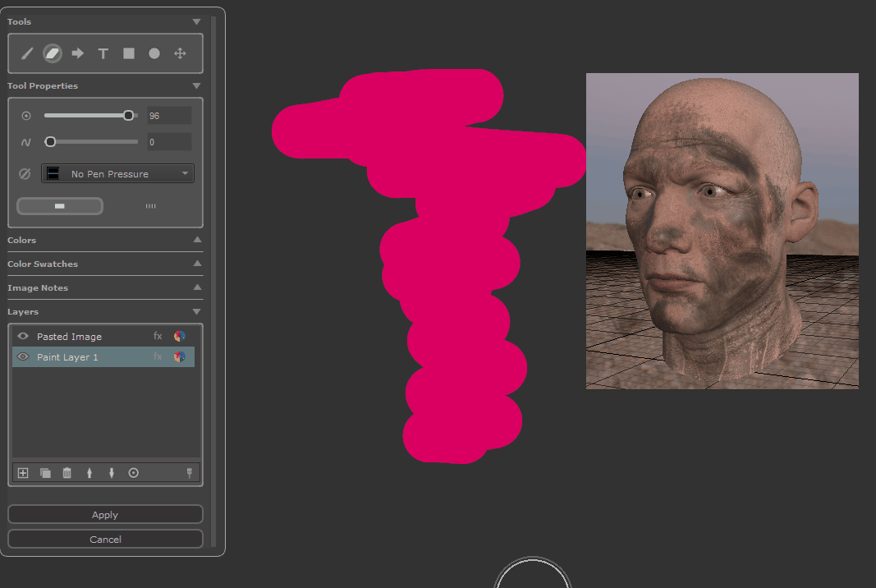876x588 pixels.
Task: Select the Rectangle shape tool
Action: point(129,53)
